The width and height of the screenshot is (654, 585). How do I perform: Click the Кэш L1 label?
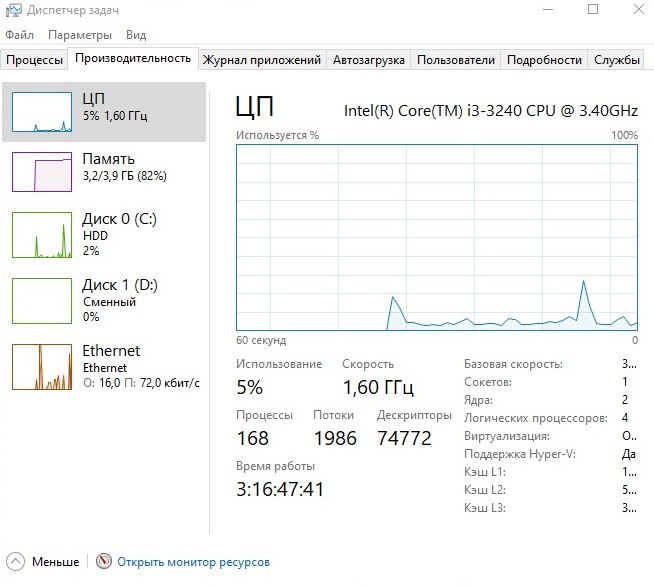pos(485,472)
